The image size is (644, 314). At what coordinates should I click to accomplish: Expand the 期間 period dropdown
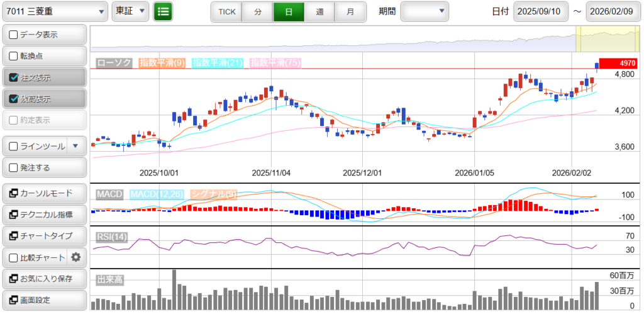click(x=425, y=11)
